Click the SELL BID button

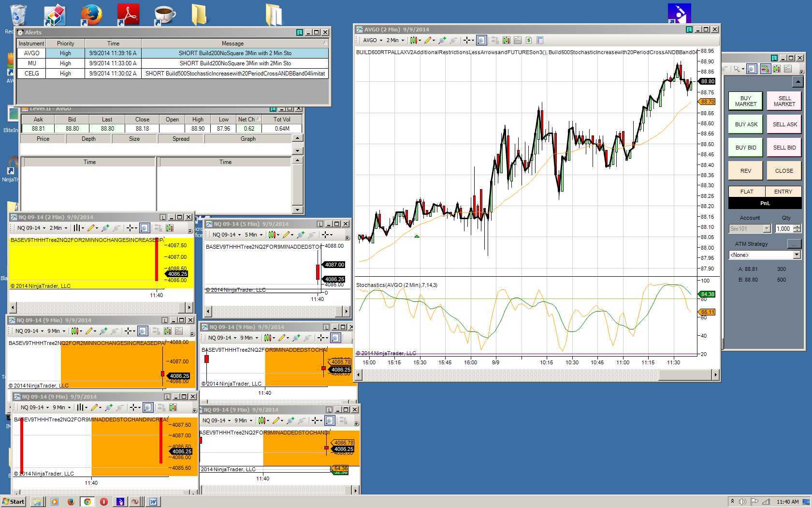click(x=784, y=148)
